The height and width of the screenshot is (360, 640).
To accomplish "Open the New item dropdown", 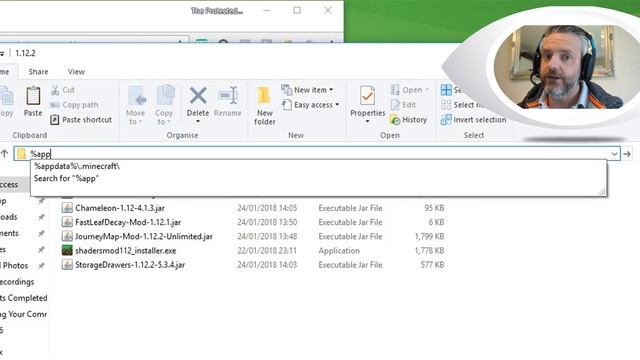I will click(x=307, y=90).
